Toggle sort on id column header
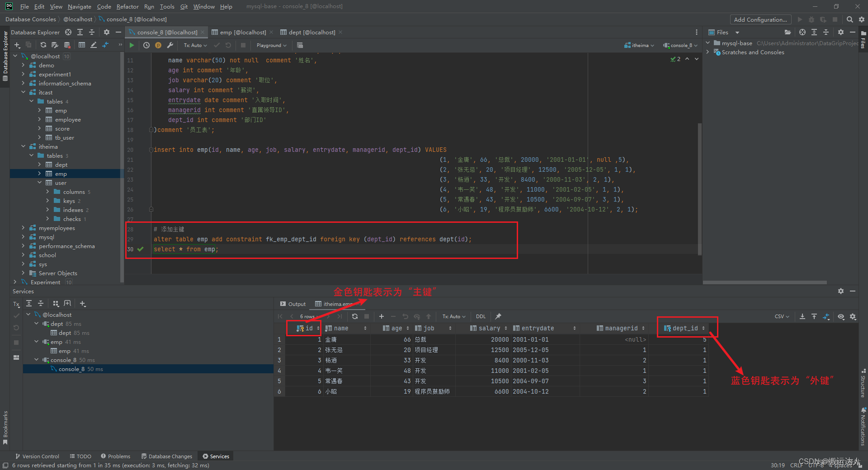 (318, 329)
